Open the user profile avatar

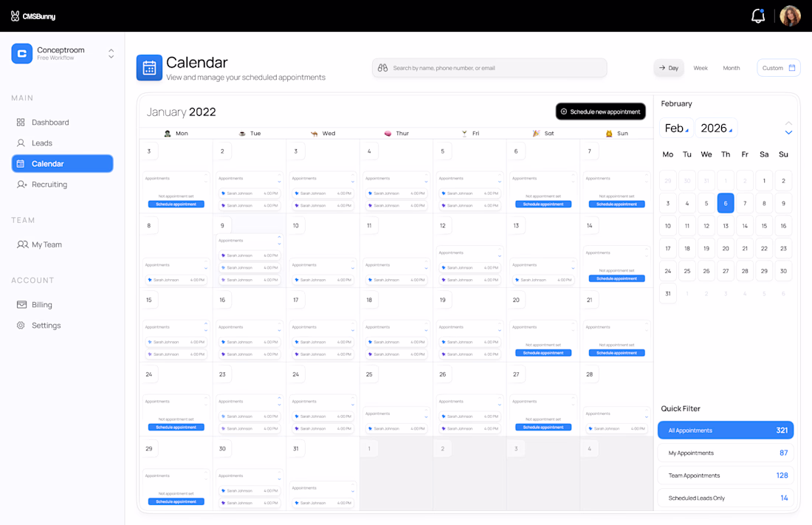point(791,16)
